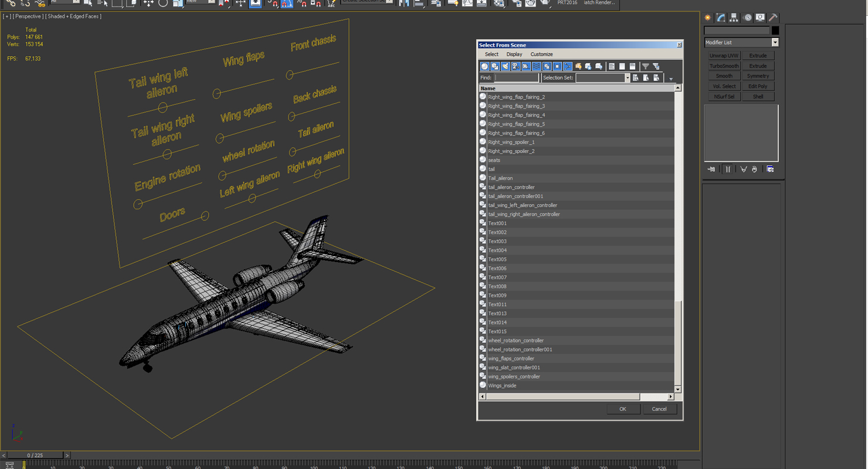This screenshot has width=868, height=469.
Task: Open the Modifier List dropdown
Action: pyautogui.click(x=775, y=42)
